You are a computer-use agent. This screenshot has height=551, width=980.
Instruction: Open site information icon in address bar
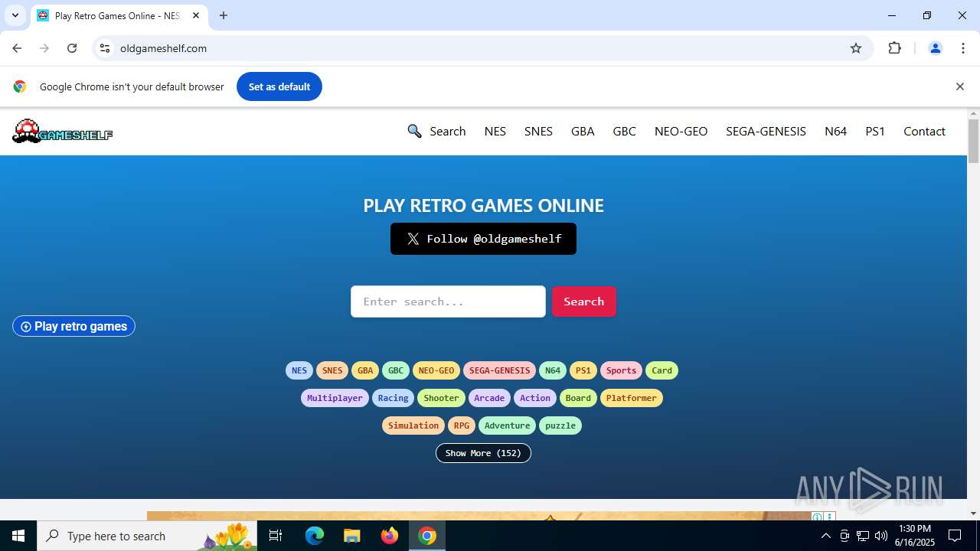point(105,48)
